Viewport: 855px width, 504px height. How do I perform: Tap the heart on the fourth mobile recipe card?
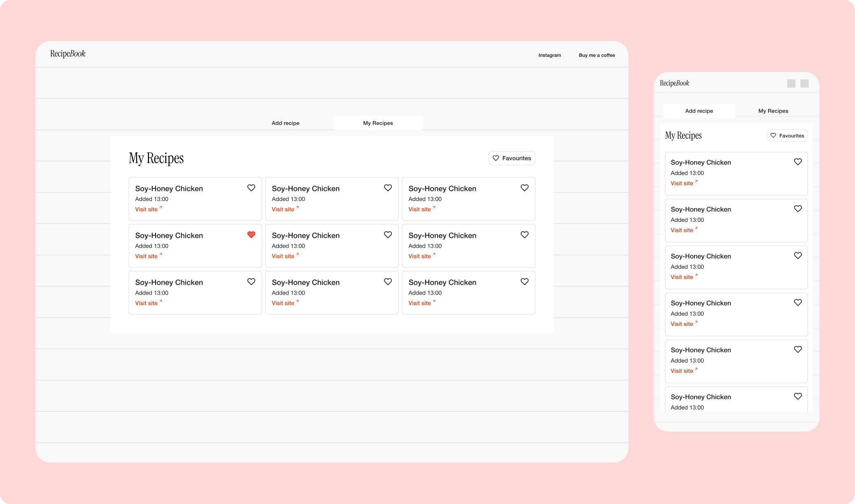pos(798,303)
